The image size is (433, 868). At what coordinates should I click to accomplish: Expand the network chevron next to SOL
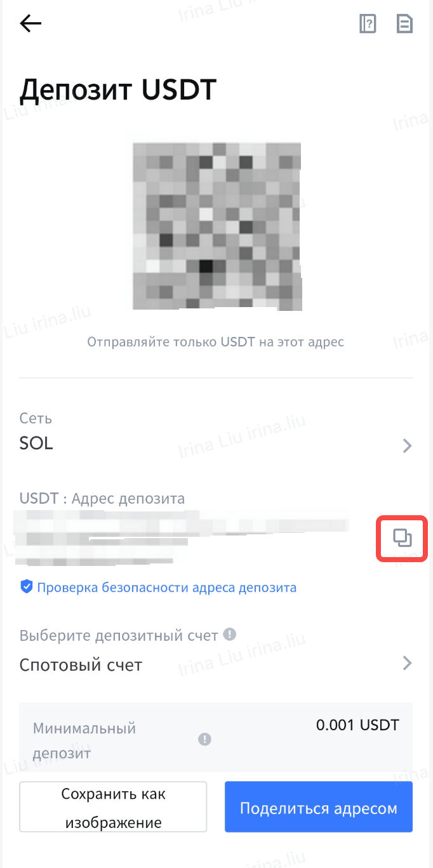point(408,446)
